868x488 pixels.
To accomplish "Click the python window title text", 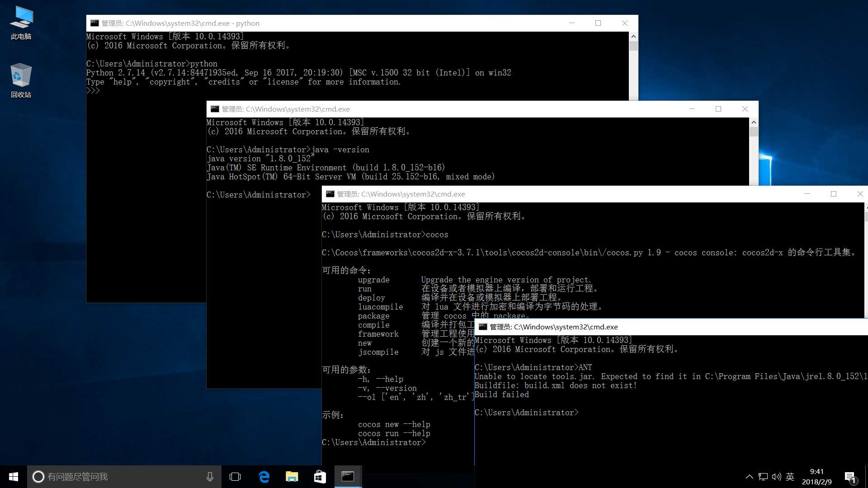I will coord(180,23).
